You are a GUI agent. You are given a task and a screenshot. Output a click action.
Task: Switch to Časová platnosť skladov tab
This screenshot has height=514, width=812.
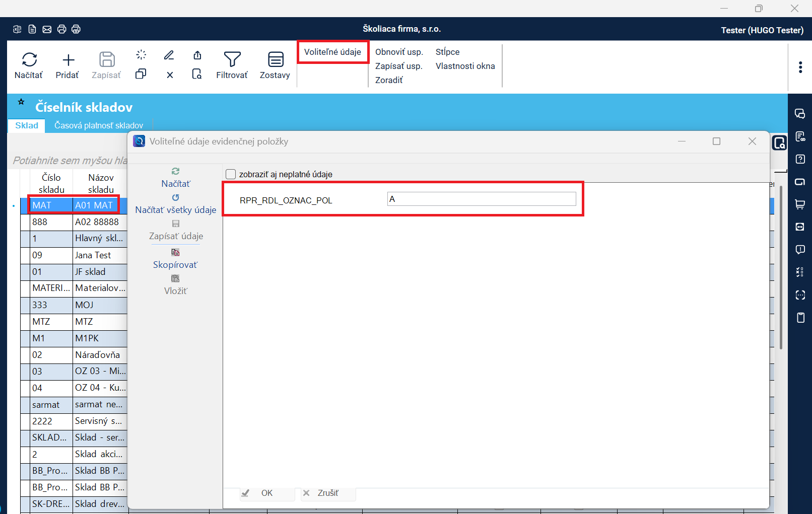pos(99,125)
